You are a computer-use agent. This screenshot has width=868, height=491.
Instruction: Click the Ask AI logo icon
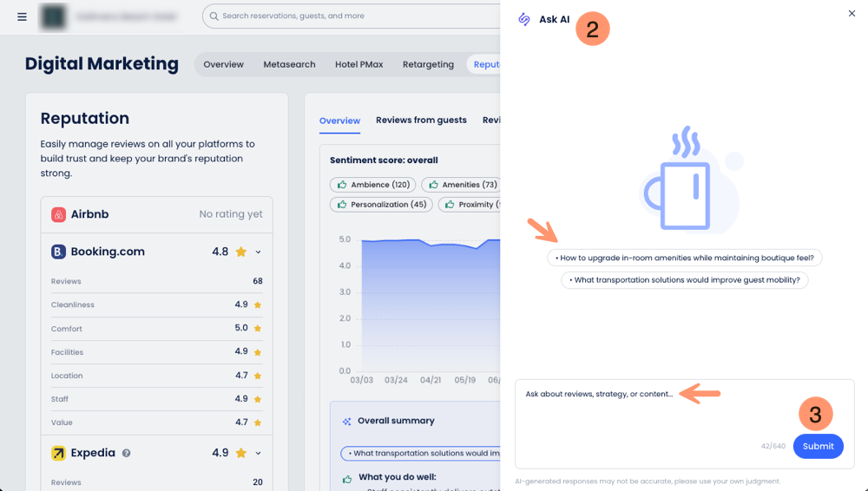(x=524, y=19)
